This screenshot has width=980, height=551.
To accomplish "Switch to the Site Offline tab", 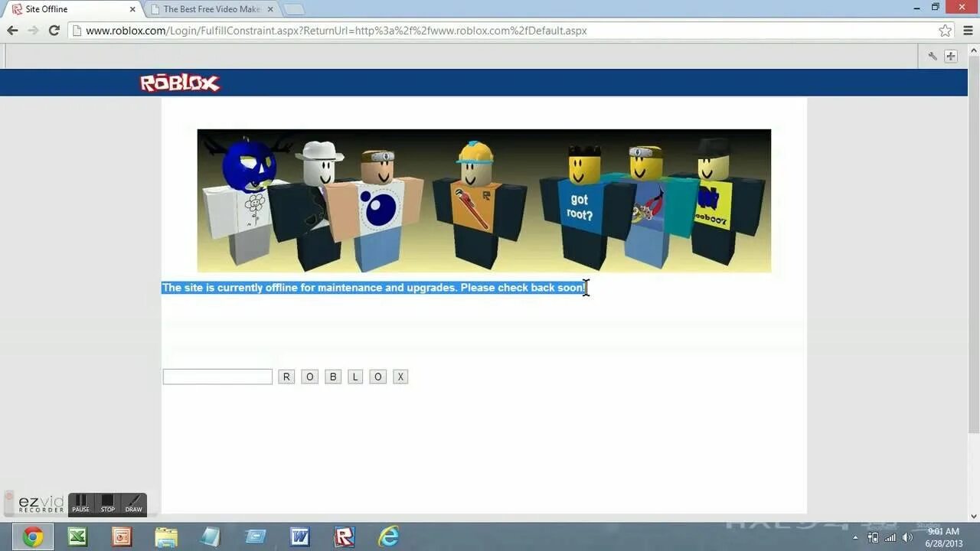I will coord(74,9).
